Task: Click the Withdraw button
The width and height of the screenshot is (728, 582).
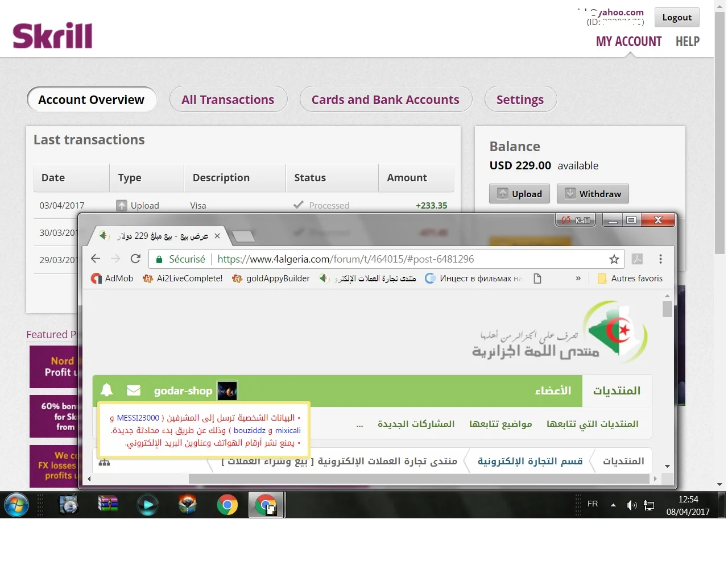Action: click(593, 194)
